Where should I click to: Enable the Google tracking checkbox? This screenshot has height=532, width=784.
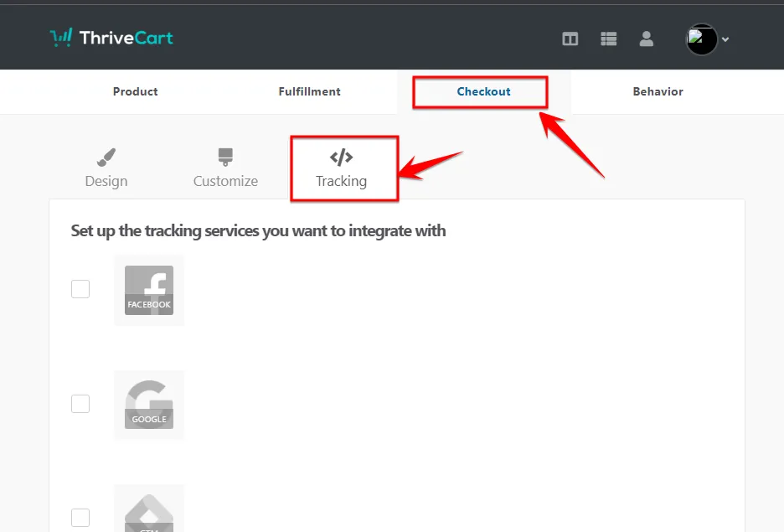coord(80,404)
